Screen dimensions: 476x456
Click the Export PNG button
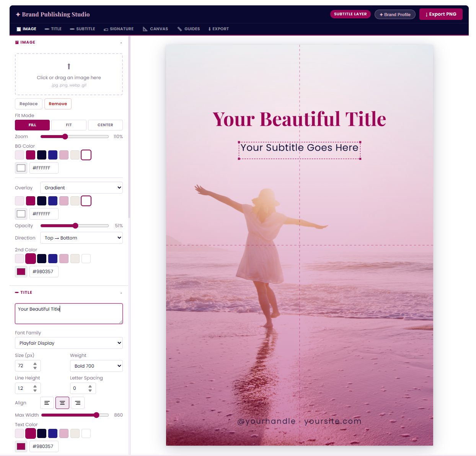click(x=441, y=15)
